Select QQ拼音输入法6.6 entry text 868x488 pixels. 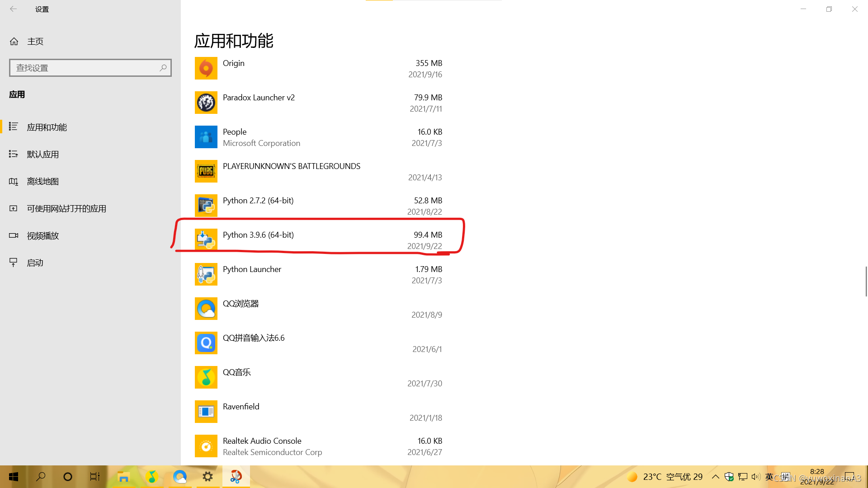pyautogui.click(x=254, y=338)
